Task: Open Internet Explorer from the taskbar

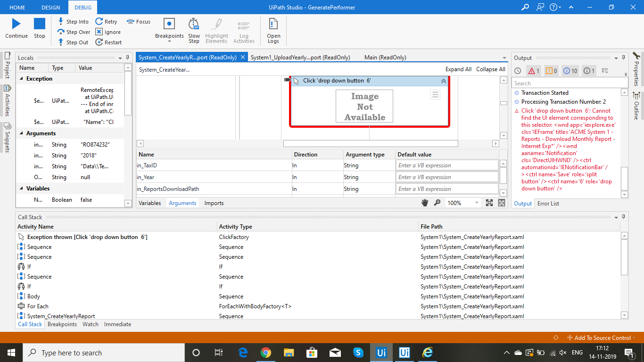Action: 428,353
